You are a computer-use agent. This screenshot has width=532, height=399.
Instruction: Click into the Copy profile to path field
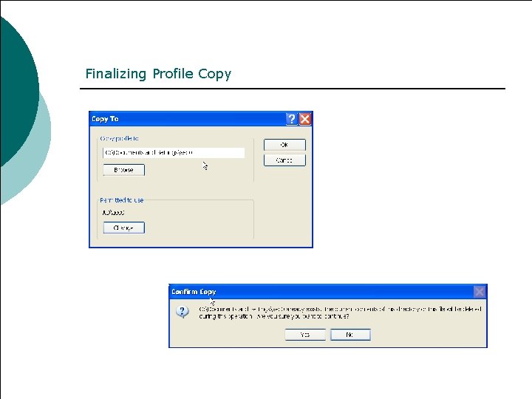coord(174,153)
